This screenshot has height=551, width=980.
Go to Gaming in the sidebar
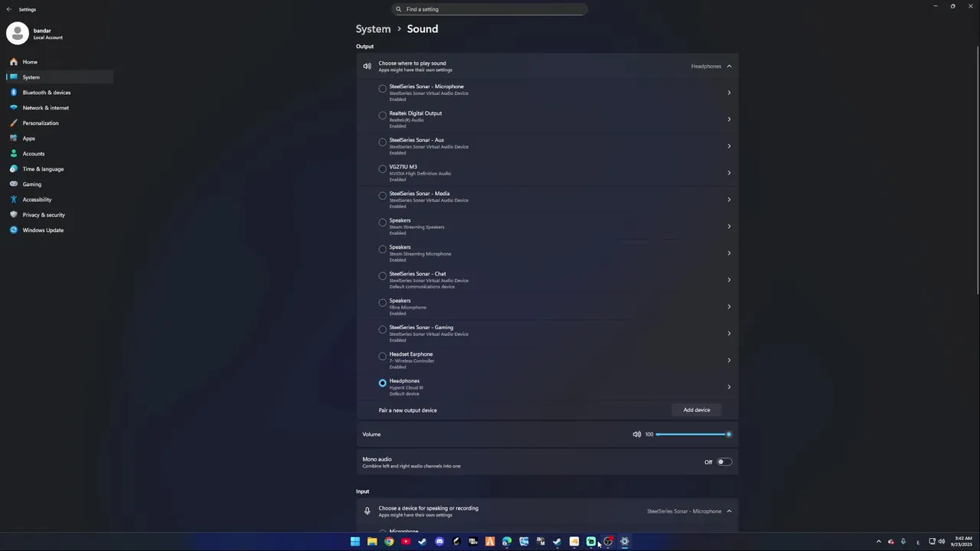tap(59, 184)
